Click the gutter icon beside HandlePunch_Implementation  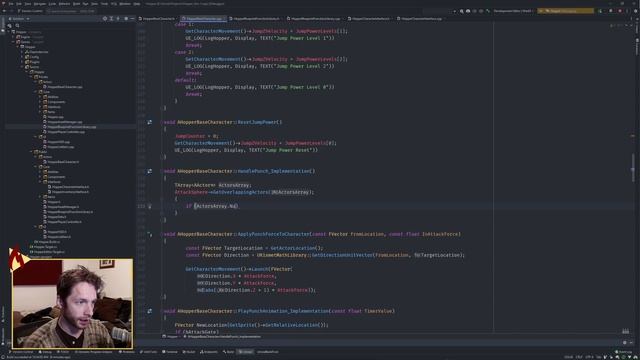[x=150, y=171]
